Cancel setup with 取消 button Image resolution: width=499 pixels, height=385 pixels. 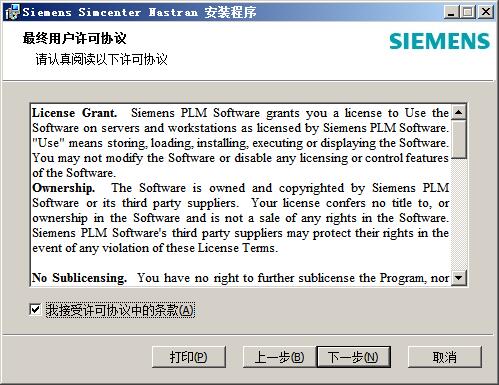click(x=445, y=357)
